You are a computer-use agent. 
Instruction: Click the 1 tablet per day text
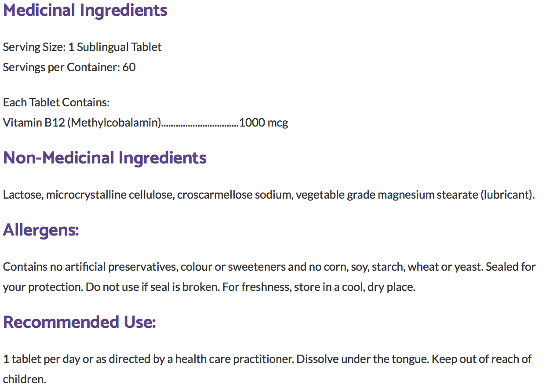(42, 359)
